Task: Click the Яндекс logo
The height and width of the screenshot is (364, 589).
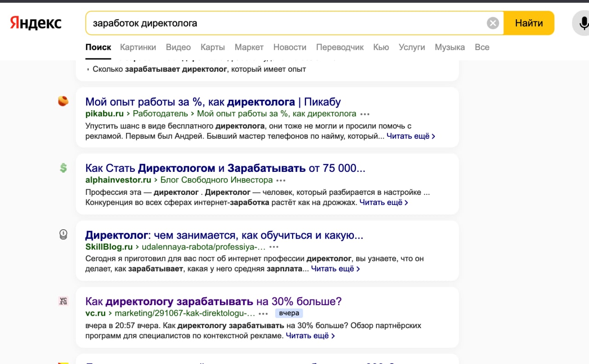Action: 36,23
